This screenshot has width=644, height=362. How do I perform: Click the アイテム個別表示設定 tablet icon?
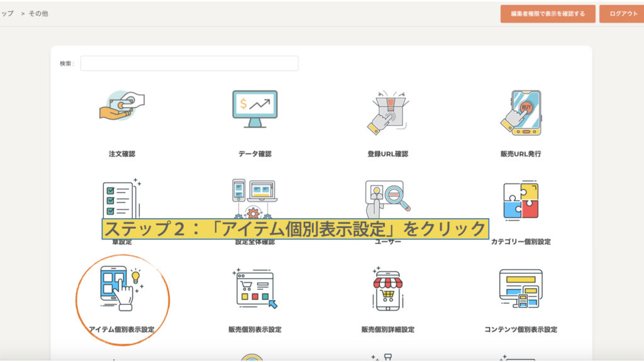[x=122, y=288]
